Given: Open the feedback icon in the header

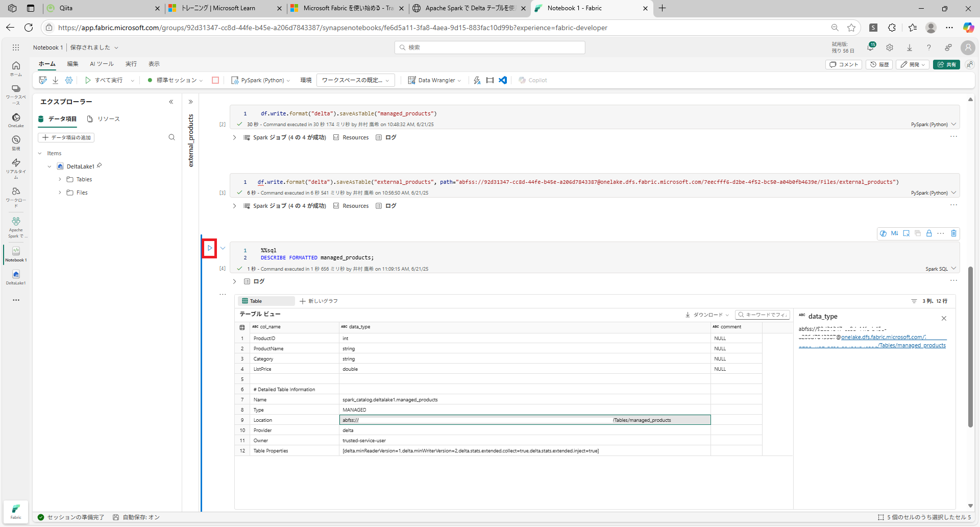Looking at the screenshot, I should point(948,47).
